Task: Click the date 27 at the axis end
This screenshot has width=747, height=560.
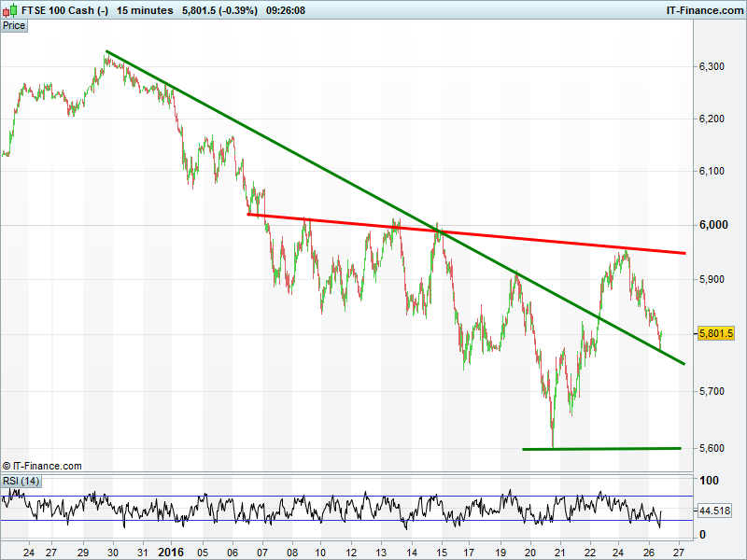Action: pos(679,553)
